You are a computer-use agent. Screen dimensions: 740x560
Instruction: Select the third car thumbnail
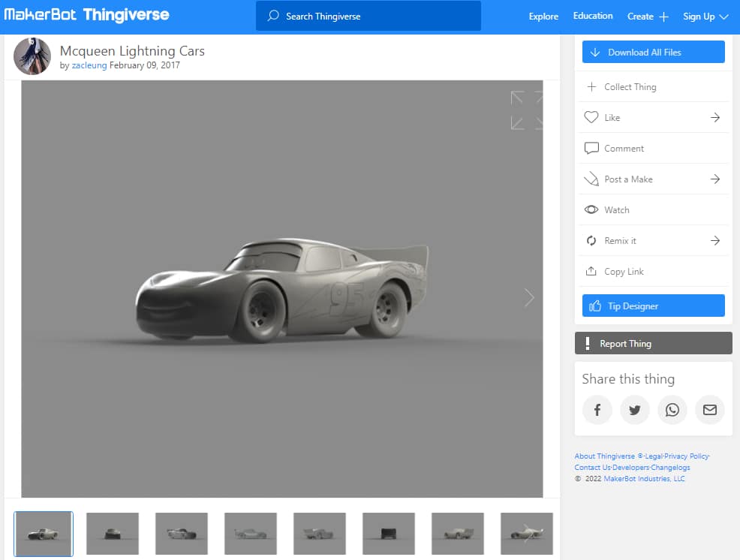181,534
